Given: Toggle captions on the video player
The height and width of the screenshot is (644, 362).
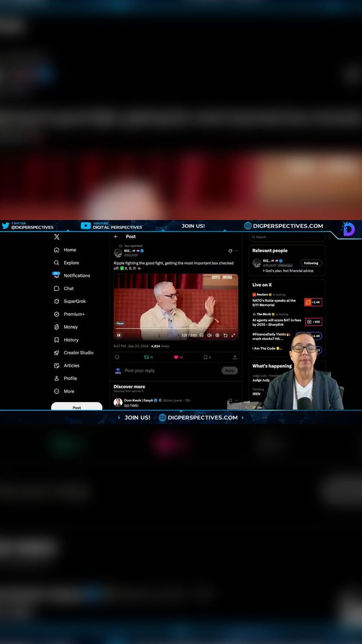Looking at the screenshot, I should click(201, 335).
